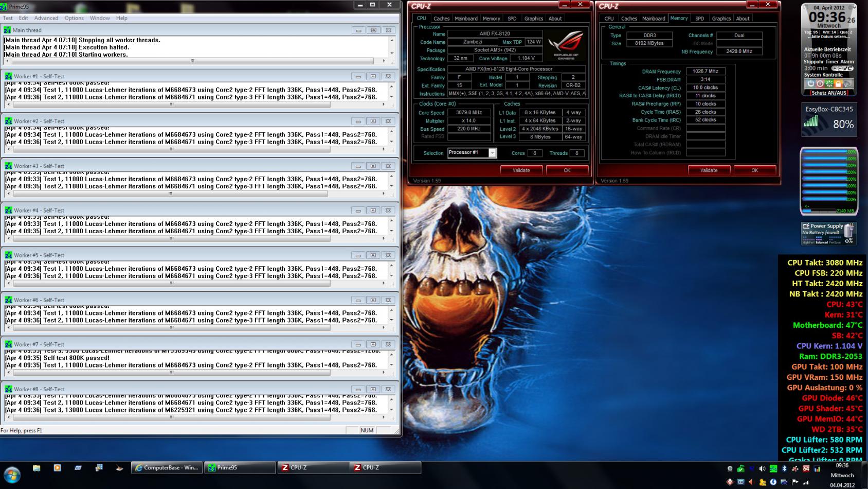Open the Test menu in Prime95
The image size is (868, 489).
pos(8,18)
